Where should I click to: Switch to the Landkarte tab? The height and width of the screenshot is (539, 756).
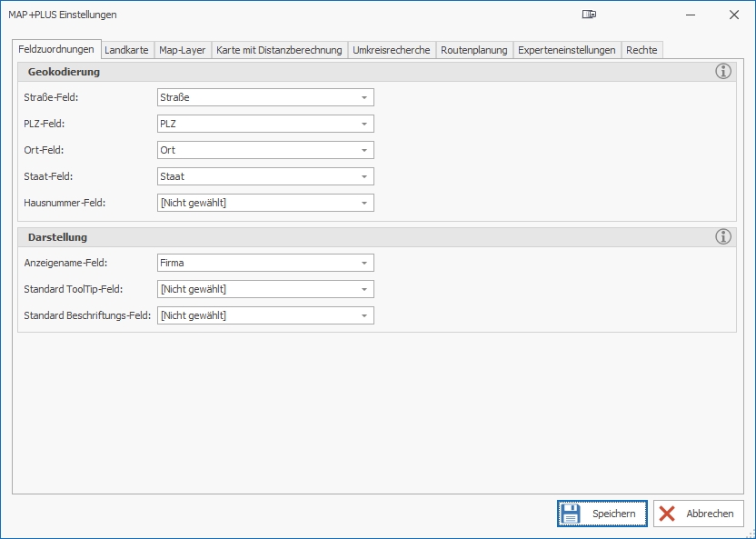pyautogui.click(x=126, y=50)
